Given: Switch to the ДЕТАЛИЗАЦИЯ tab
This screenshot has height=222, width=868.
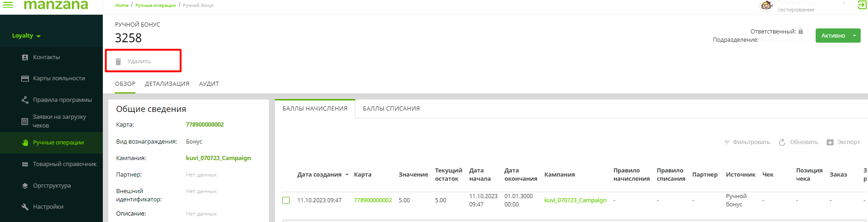Looking at the screenshot, I should click(167, 84).
